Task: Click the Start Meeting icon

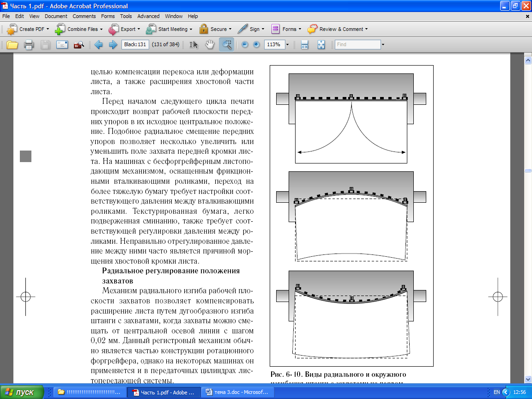Action: [x=151, y=29]
